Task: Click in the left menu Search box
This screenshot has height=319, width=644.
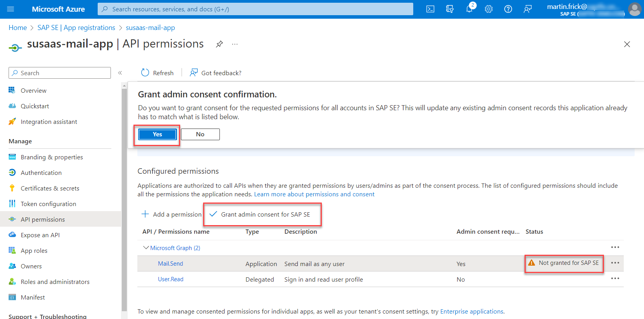Action: point(60,73)
